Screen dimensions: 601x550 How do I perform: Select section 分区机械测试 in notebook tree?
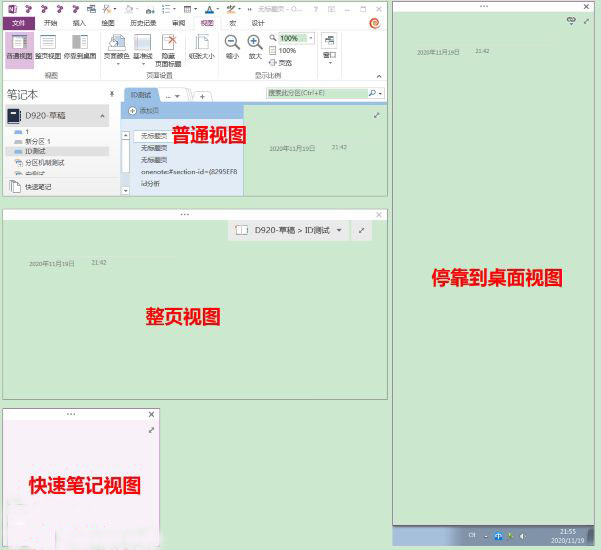[x=44, y=163]
